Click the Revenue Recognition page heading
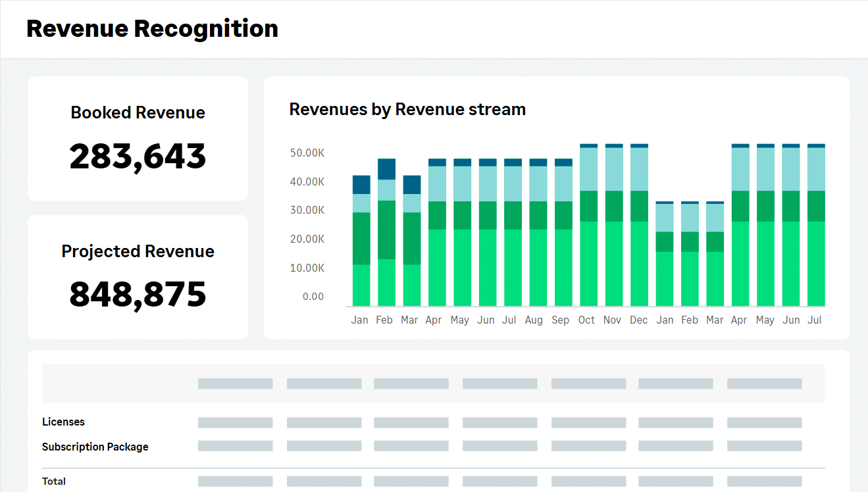Viewport: 868px width, 492px height. click(x=152, y=29)
